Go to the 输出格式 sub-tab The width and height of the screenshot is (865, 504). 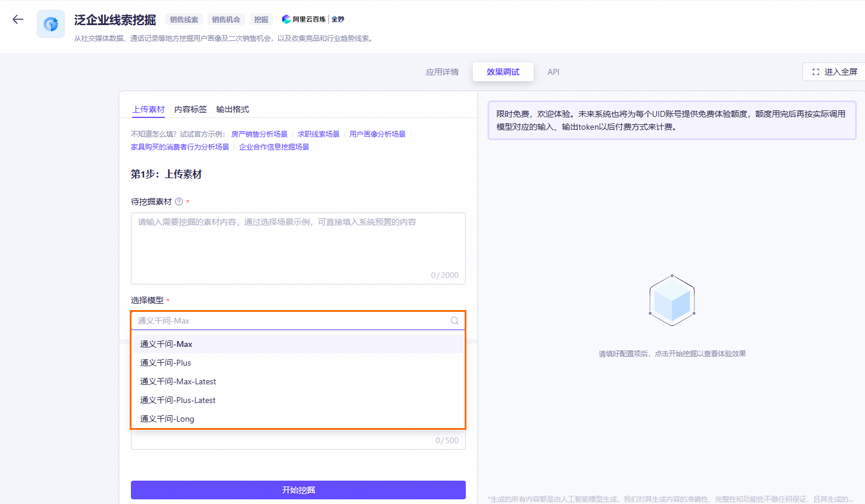click(233, 109)
